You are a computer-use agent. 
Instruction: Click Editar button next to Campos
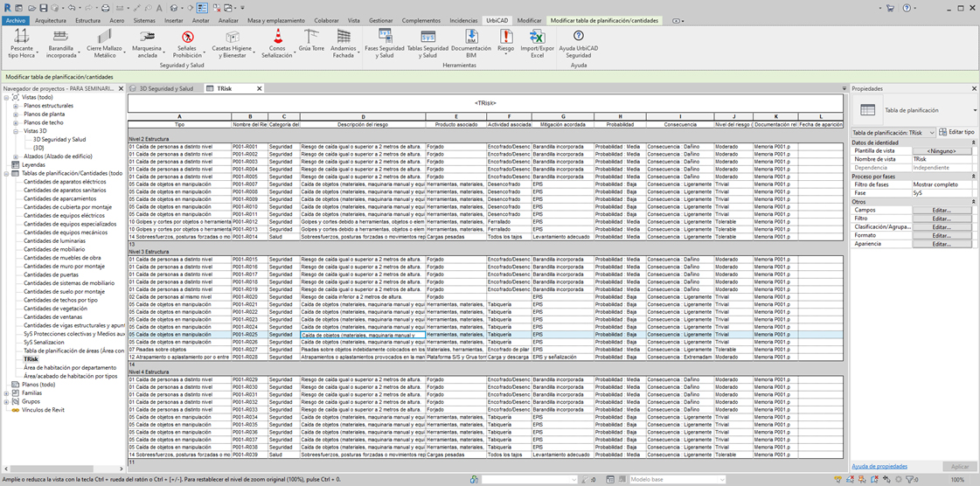click(941, 210)
